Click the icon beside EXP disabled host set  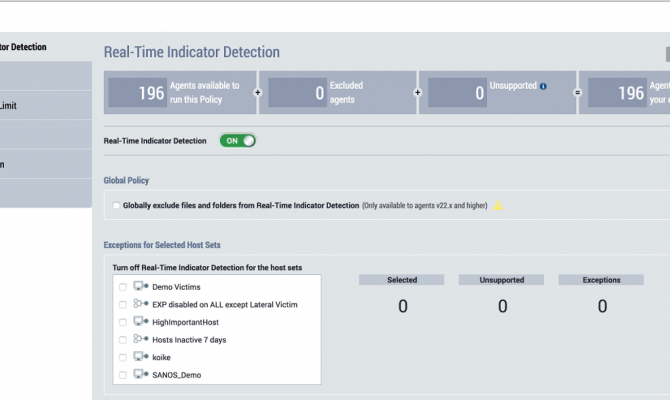pos(140,304)
